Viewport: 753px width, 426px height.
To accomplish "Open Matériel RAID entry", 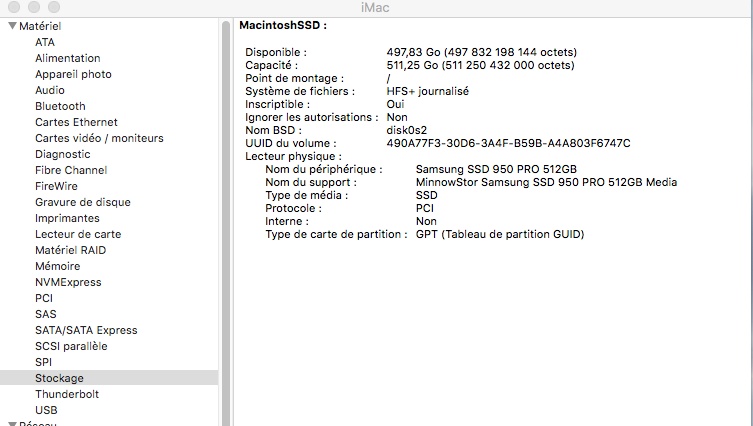I will tap(70, 250).
